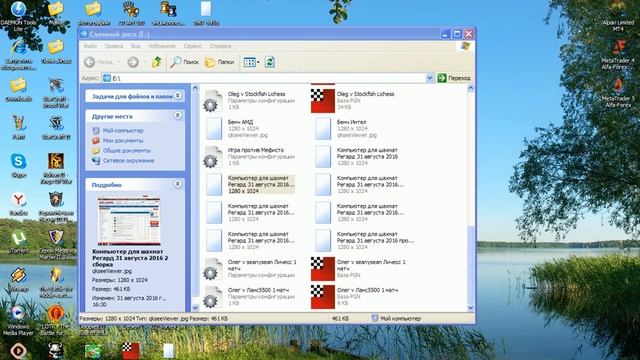Expand the address bar dropdown

tap(429, 78)
